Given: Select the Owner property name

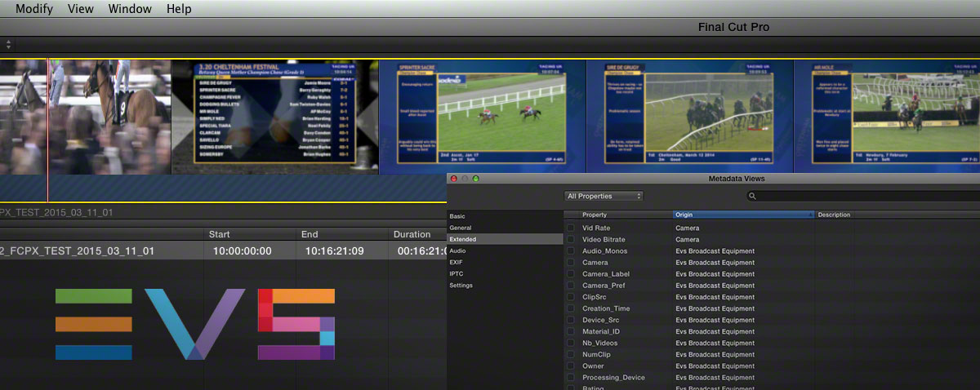Looking at the screenshot, I should 593,366.
